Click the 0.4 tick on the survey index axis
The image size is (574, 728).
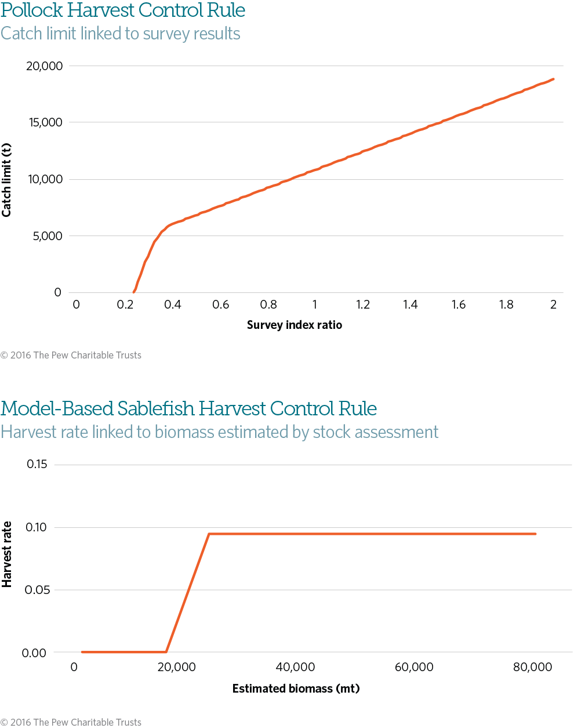[x=173, y=305]
